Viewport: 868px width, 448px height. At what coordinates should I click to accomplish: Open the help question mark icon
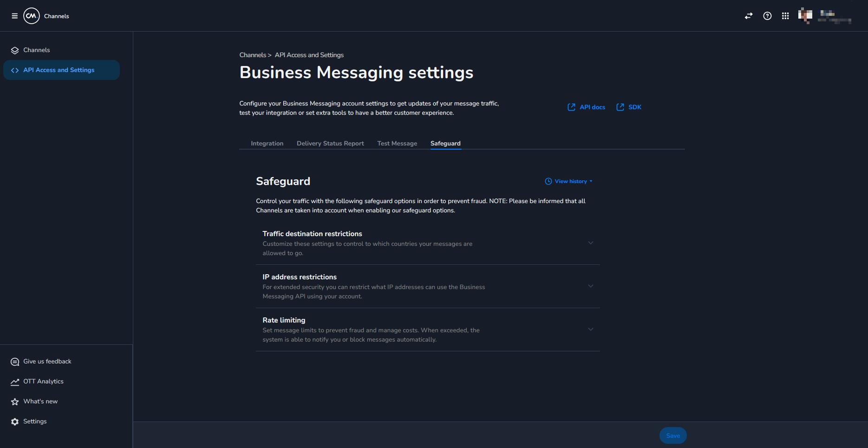pyautogui.click(x=767, y=16)
